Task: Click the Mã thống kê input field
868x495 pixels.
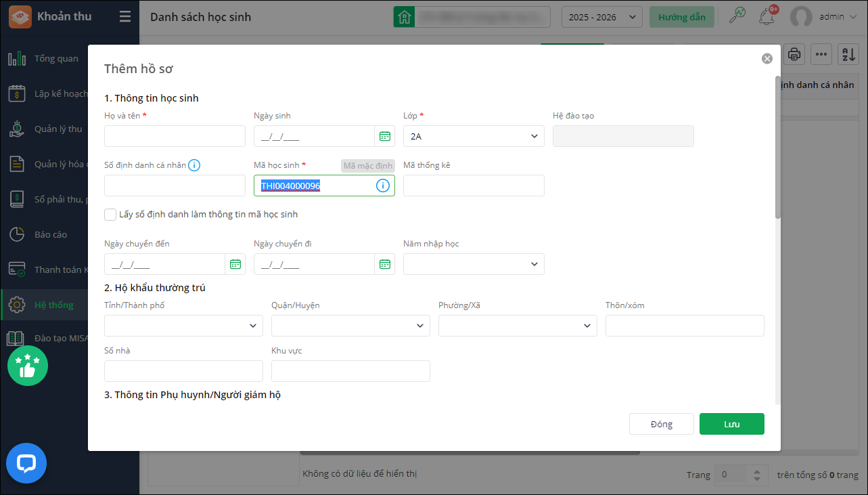Action: [x=474, y=186]
